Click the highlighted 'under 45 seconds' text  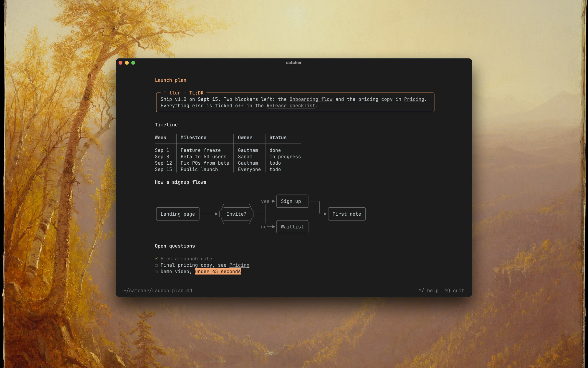click(218, 272)
